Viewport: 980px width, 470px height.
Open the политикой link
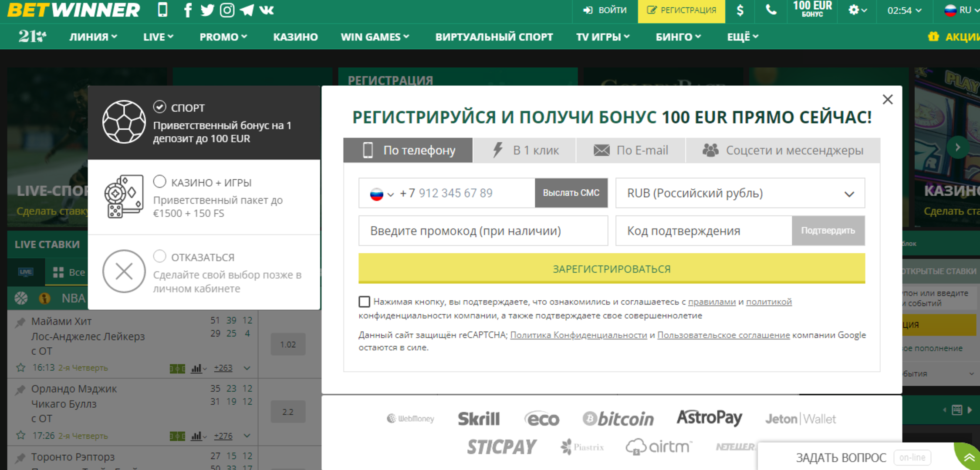pos(769,302)
